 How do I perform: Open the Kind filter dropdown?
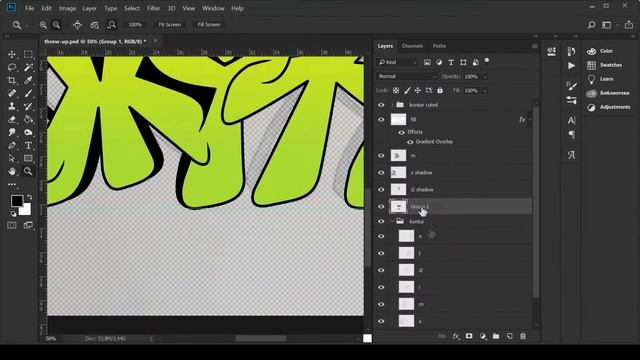(398, 62)
